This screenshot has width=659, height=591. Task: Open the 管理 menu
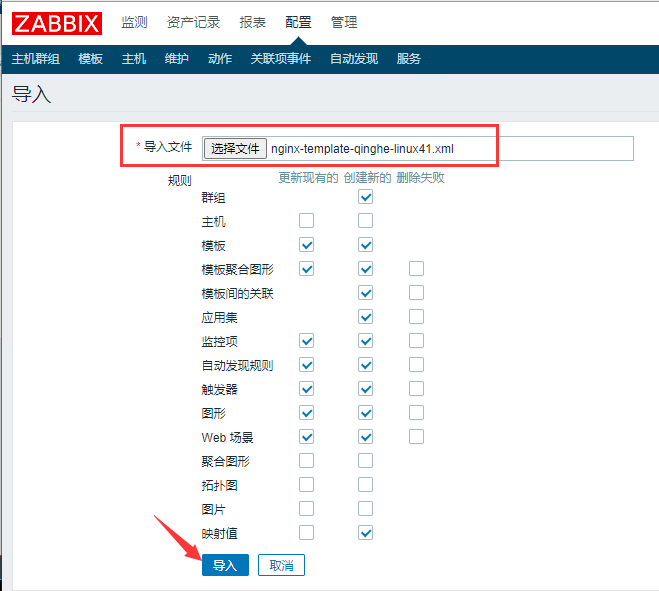click(x=344, y=22)
